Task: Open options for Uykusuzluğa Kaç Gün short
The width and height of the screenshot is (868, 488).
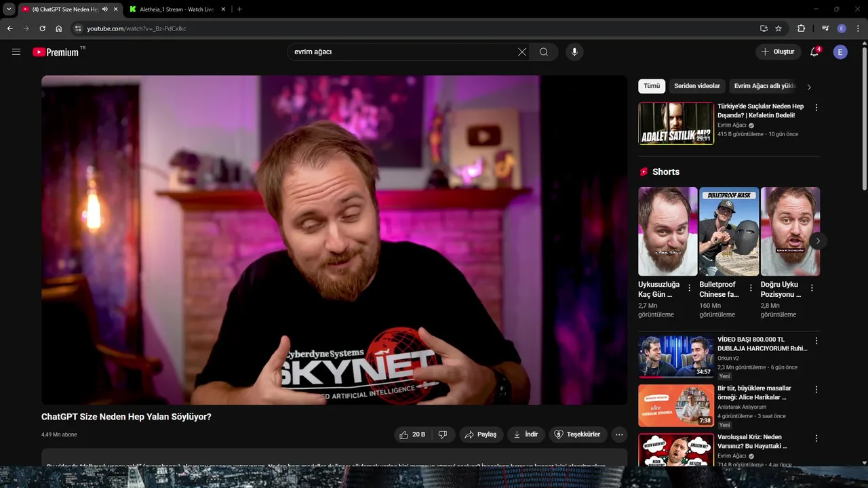Action: click(x=690, y=288)
